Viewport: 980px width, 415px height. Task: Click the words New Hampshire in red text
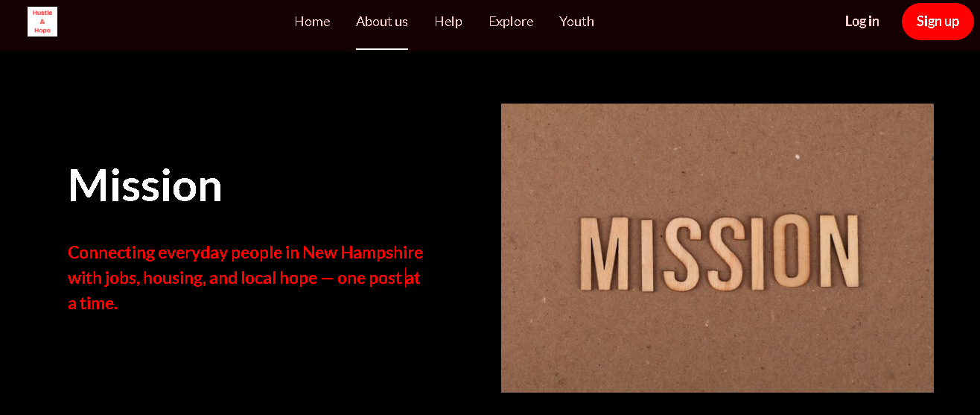pyautogui.click(x=363, y=253)
